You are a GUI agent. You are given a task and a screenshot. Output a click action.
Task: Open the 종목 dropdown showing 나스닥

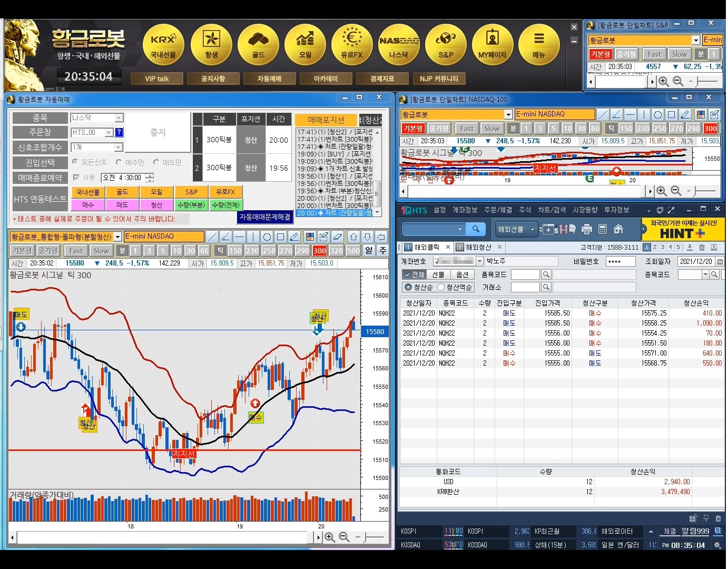119,118
